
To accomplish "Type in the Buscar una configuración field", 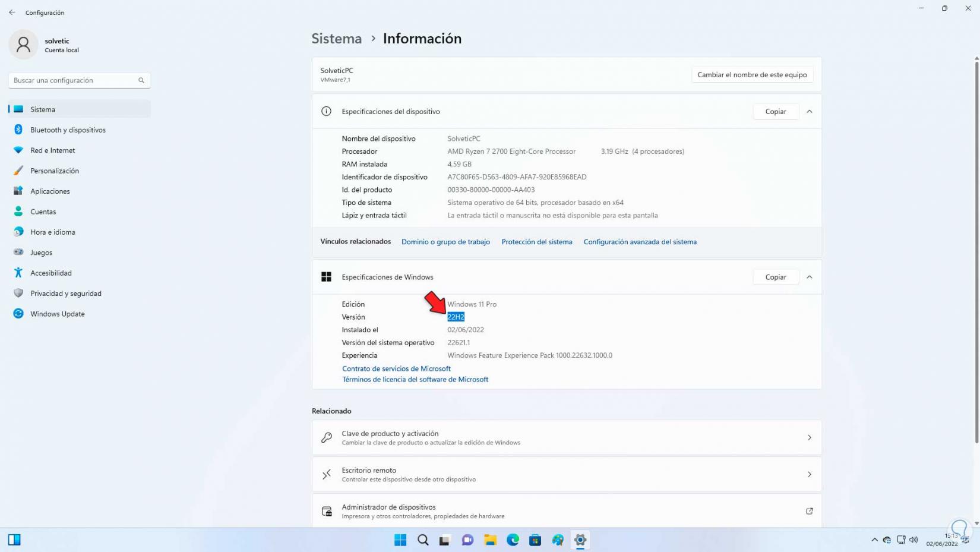I will tap(80, 80).
